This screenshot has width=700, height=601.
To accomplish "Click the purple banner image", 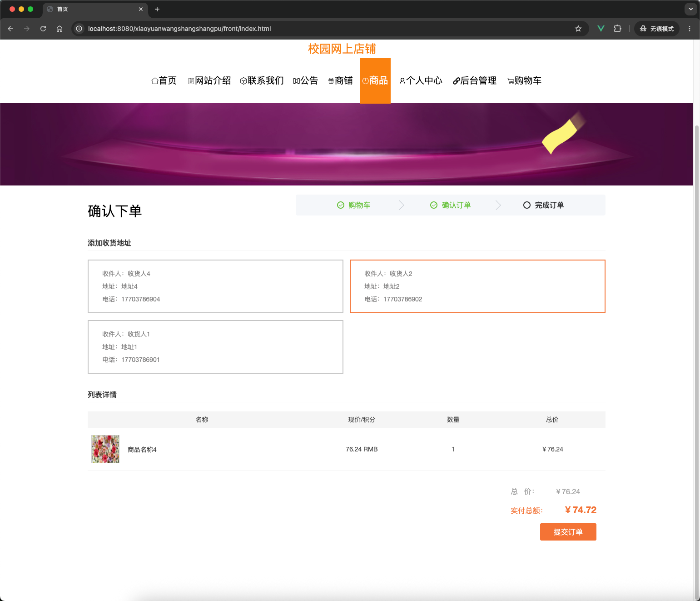I will (x=347, y=144).
